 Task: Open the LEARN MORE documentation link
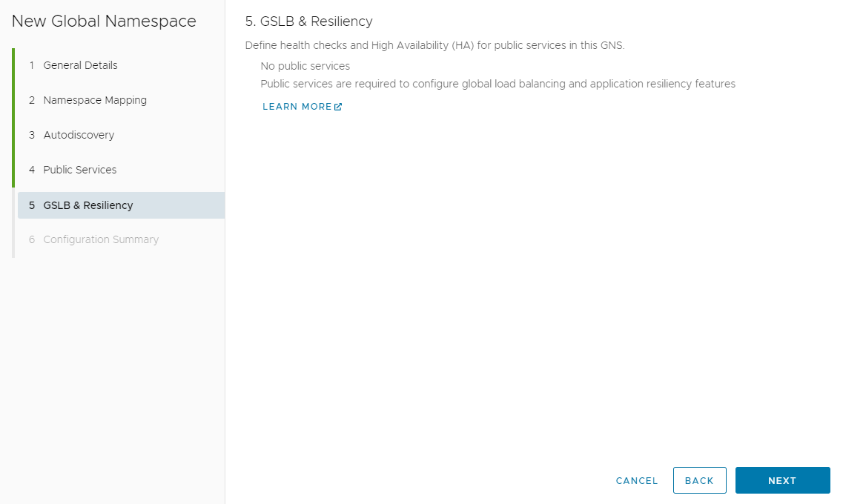[297, 106]
